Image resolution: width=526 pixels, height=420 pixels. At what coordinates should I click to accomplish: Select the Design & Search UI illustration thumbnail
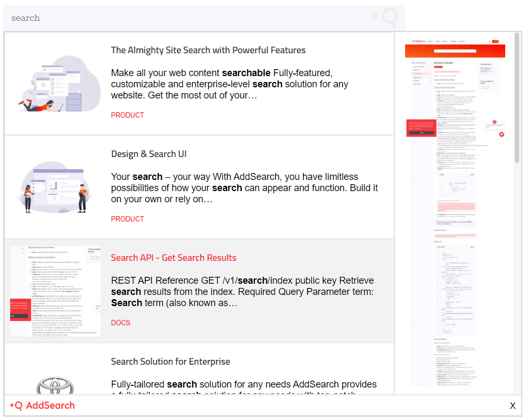click(x=56, y=187)
